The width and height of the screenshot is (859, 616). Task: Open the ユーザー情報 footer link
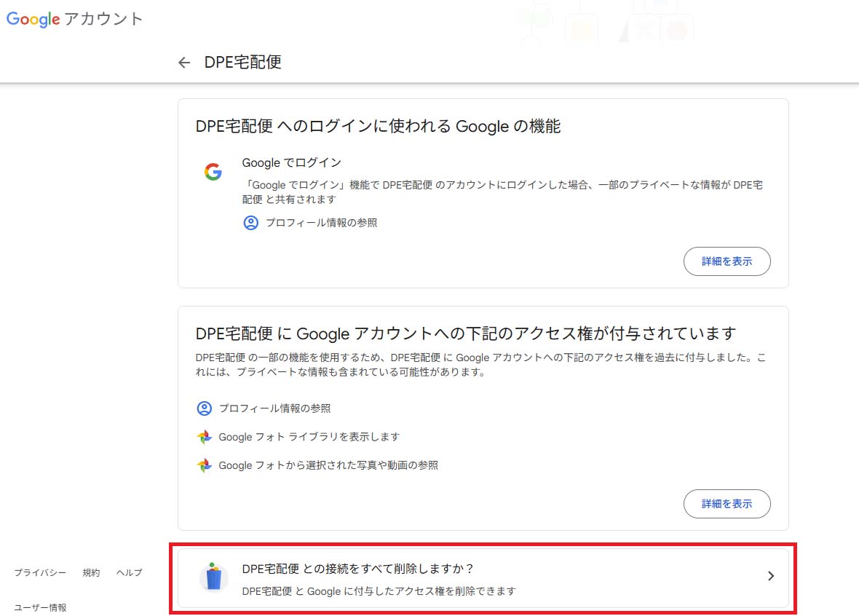pyautogui.click(x=40, y=608)
